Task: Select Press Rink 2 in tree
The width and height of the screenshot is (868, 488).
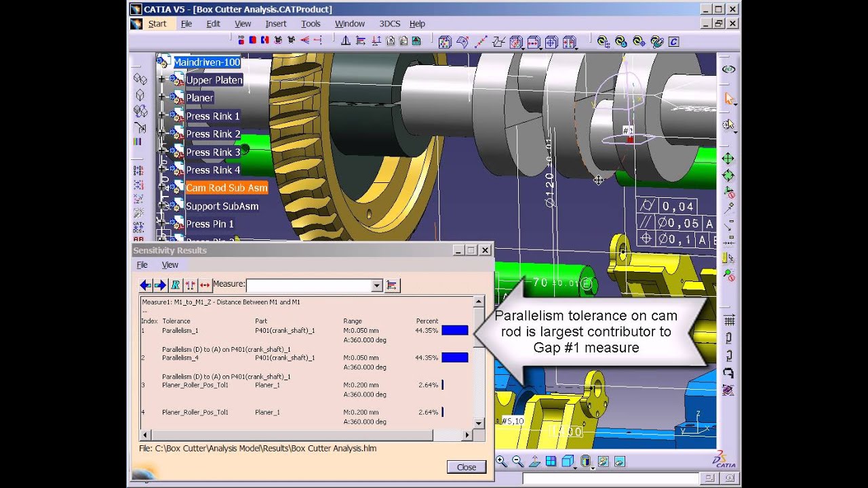Action: coord(213,134)
